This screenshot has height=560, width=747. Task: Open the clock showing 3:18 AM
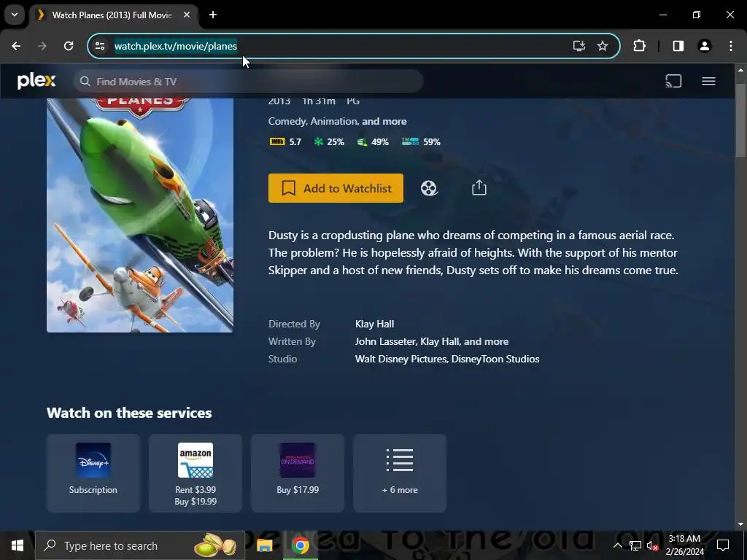(x=684, y=545)
